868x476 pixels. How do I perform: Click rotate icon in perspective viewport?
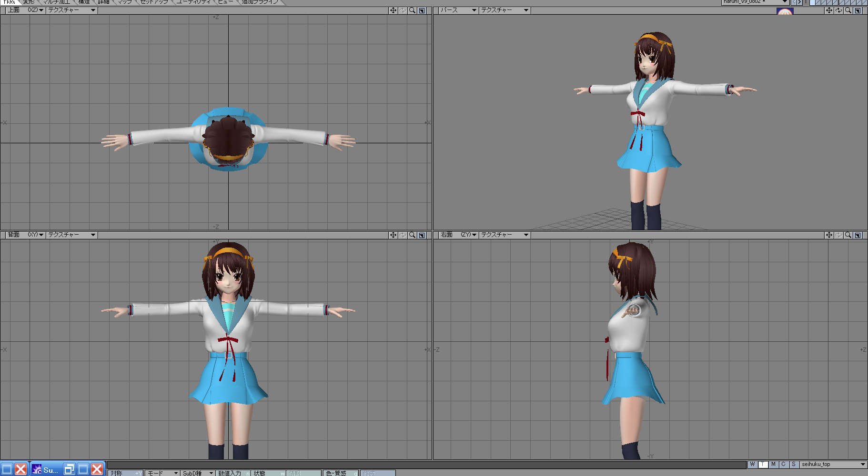[838, 10]
